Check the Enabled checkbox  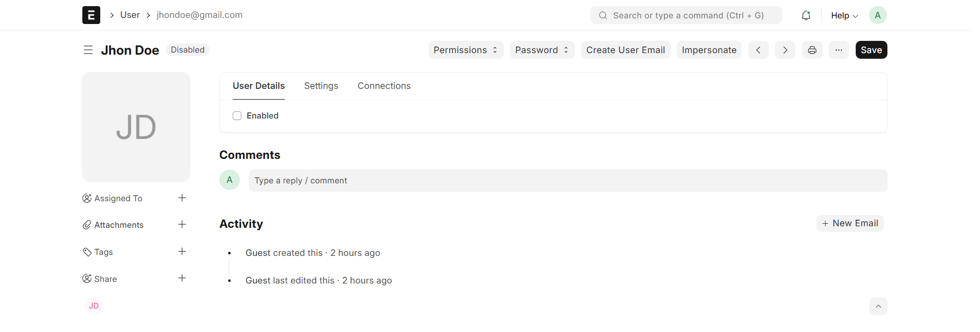(237, 116)
